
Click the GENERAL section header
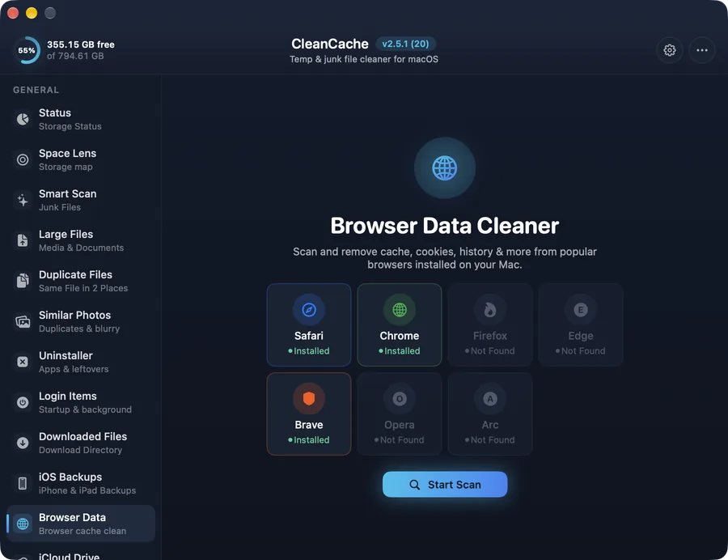coord(36,90)
